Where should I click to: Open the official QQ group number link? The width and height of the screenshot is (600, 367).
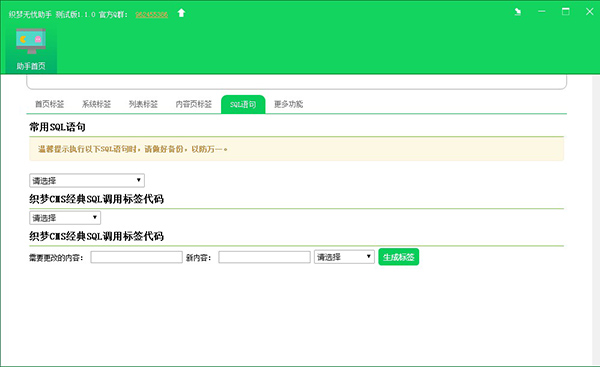[x=152, y=15]
